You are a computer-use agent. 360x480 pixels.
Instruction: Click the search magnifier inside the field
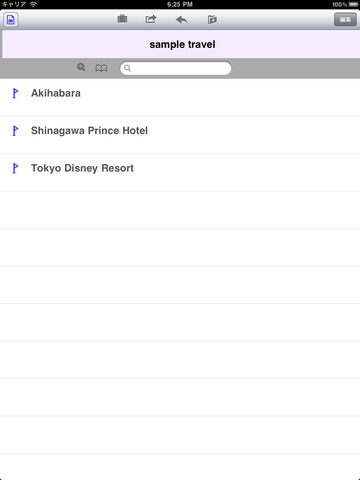tap(127, 68)
